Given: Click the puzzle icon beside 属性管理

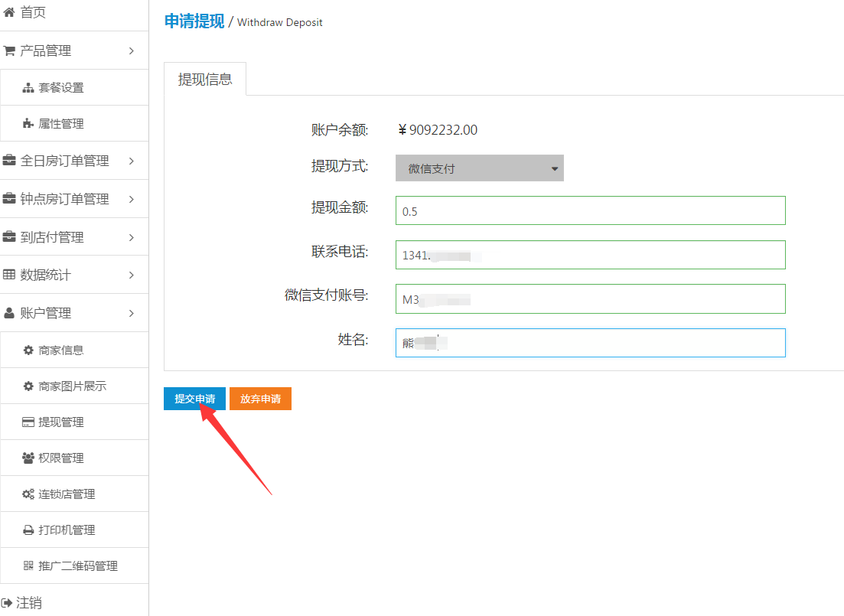Looking at the screenshot, I should coord(28,124).
